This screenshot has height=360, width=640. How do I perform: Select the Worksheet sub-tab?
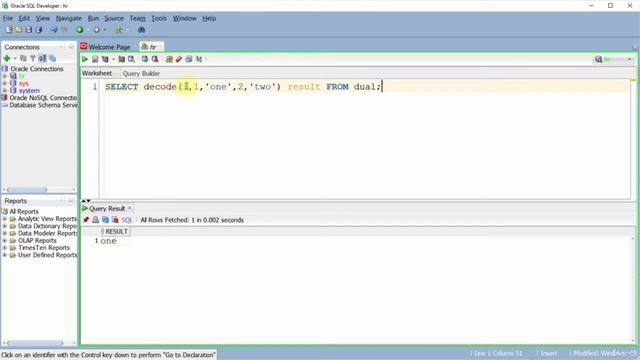(x=97, y=73)
